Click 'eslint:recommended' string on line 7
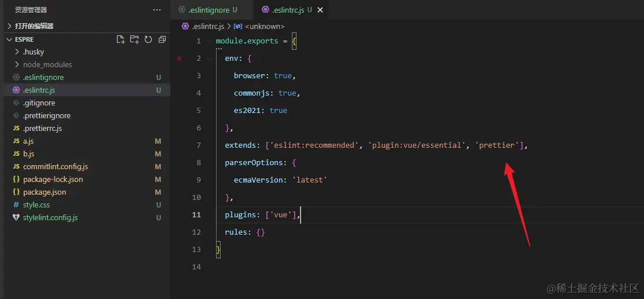The height and width of the screenshot is (299, 644). point(314,145)
